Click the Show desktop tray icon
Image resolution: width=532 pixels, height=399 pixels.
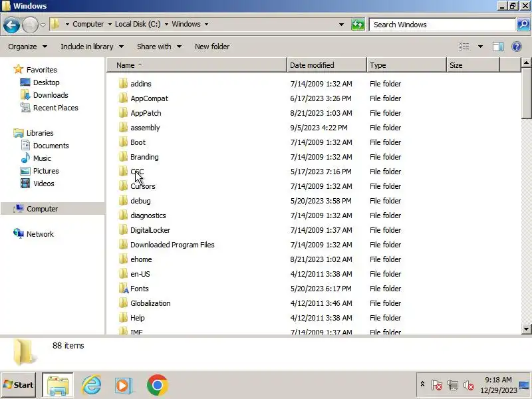tap(524, 385)
